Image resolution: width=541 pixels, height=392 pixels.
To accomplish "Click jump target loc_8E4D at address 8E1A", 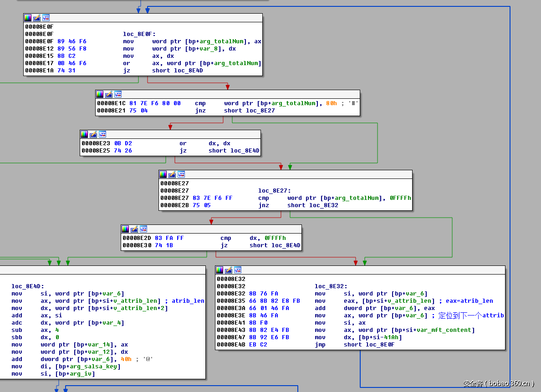I will (x=188, y=71).
